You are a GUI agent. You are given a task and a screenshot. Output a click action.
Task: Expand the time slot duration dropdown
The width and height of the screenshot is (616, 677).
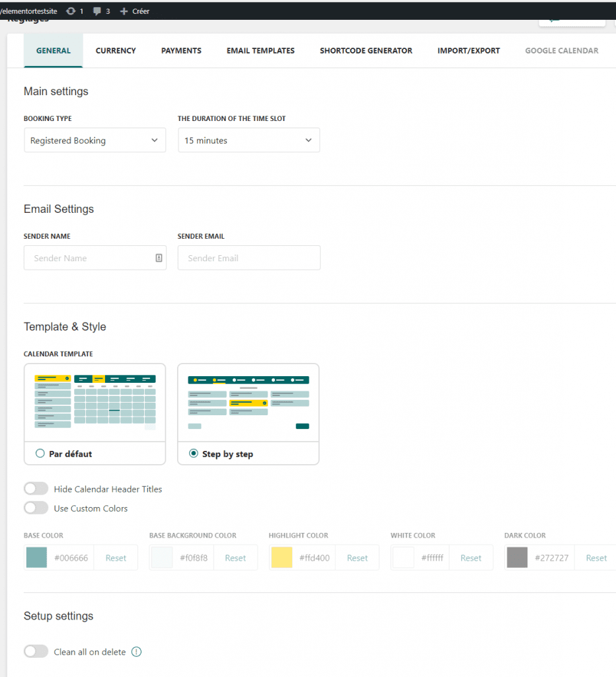click(249, 140)
